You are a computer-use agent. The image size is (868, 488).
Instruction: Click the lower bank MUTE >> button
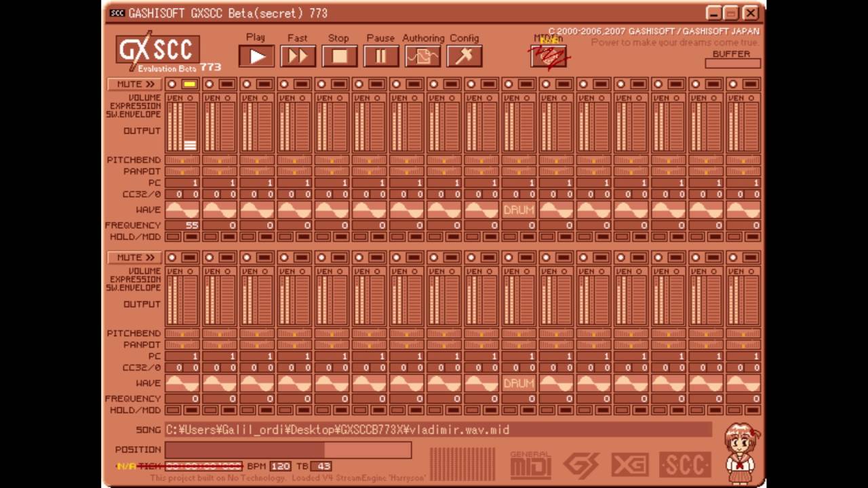134,258
